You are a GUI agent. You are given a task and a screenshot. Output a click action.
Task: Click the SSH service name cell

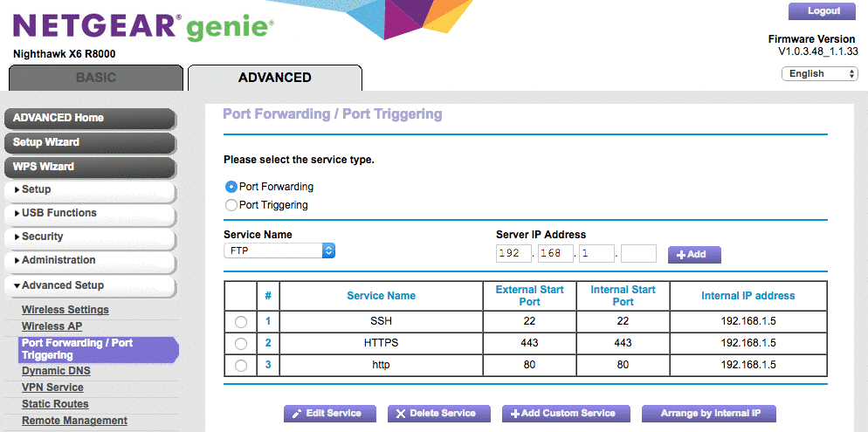(381, 321)
